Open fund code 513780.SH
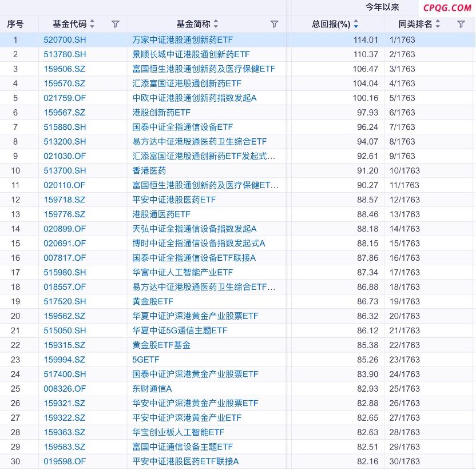476x470 pixels. 65,54
